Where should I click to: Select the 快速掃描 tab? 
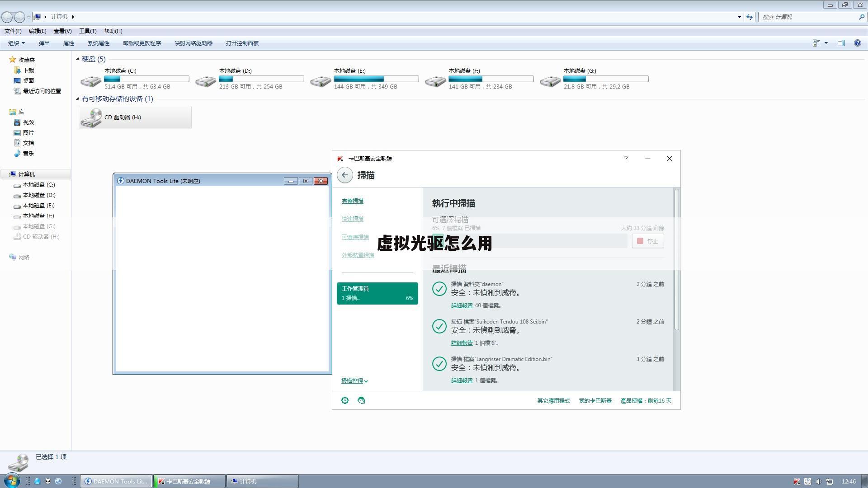coord(353,219)
